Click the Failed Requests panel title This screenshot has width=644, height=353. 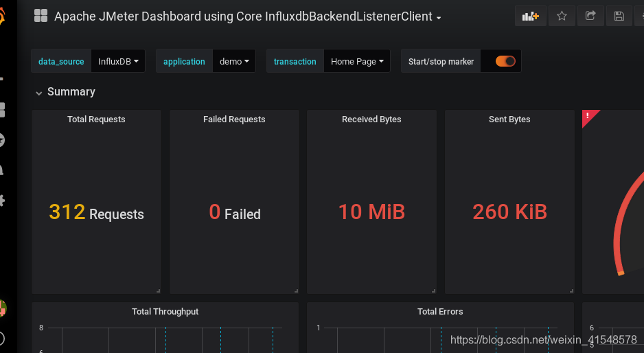click(x=234, y=119)
